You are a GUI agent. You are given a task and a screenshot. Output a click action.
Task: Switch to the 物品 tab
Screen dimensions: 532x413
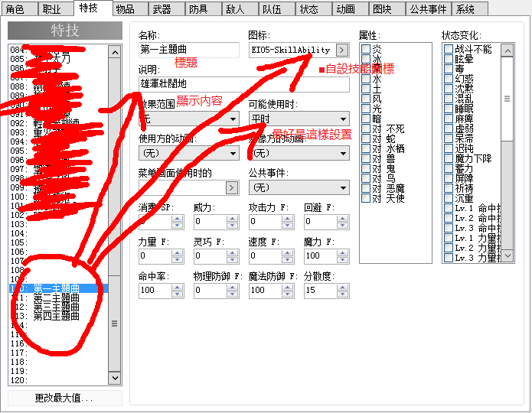[129, 9]
